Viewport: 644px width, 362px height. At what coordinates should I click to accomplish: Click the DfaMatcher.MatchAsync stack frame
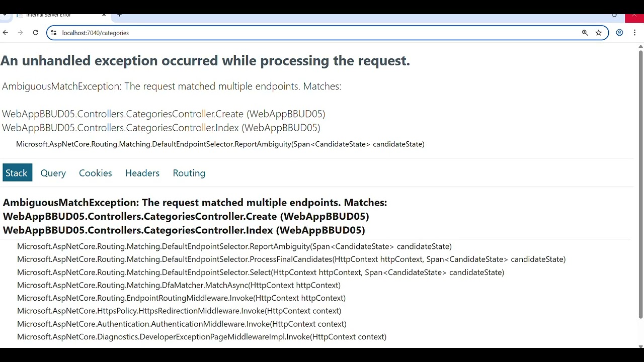[x=179, y=285]
